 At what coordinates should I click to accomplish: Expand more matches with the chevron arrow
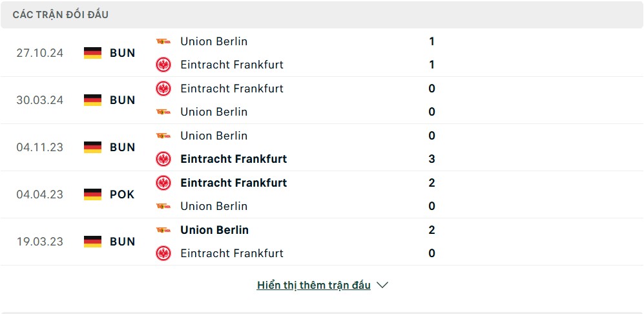pyautogui.click(x=382, y=285)
